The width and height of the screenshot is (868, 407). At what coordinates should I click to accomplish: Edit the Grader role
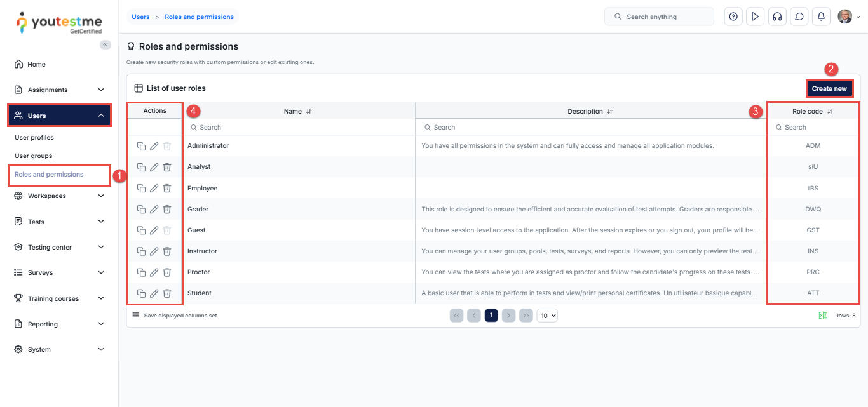[154, 209]
